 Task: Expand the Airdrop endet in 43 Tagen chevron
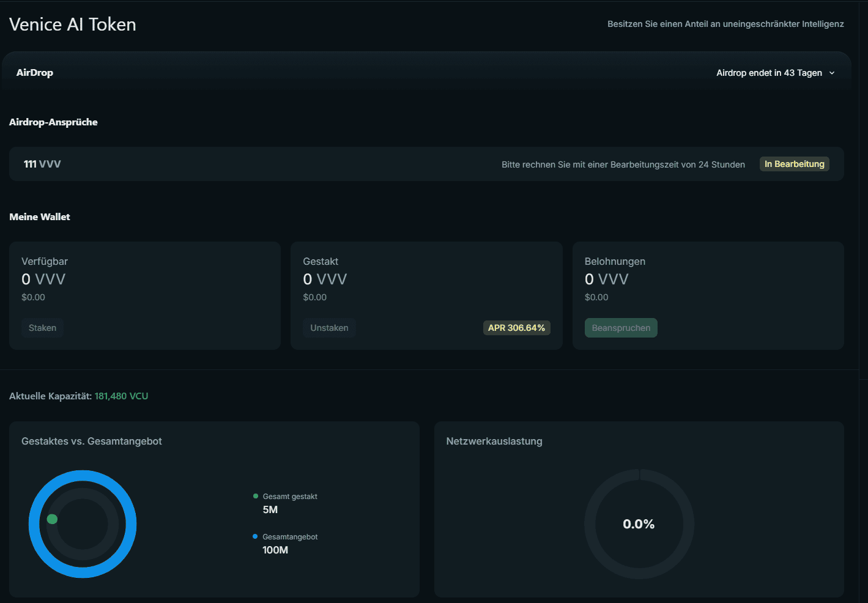click(x=832, y=73)
